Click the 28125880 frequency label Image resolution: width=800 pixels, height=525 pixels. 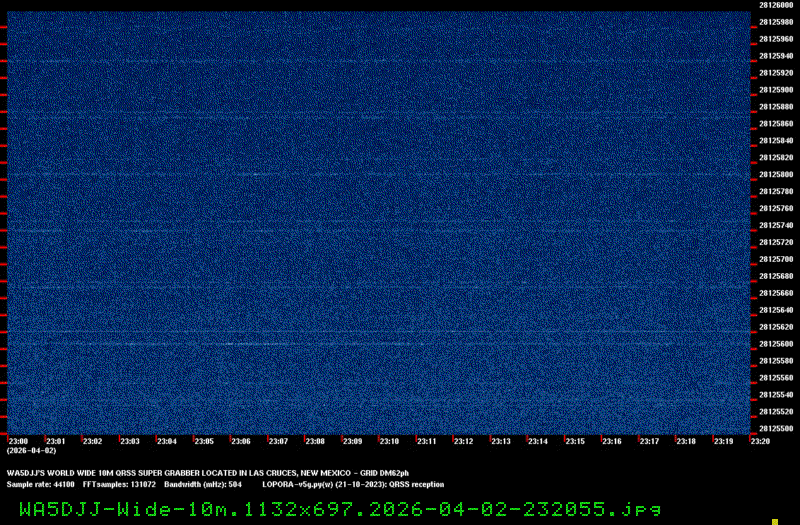tap(776, 107)
